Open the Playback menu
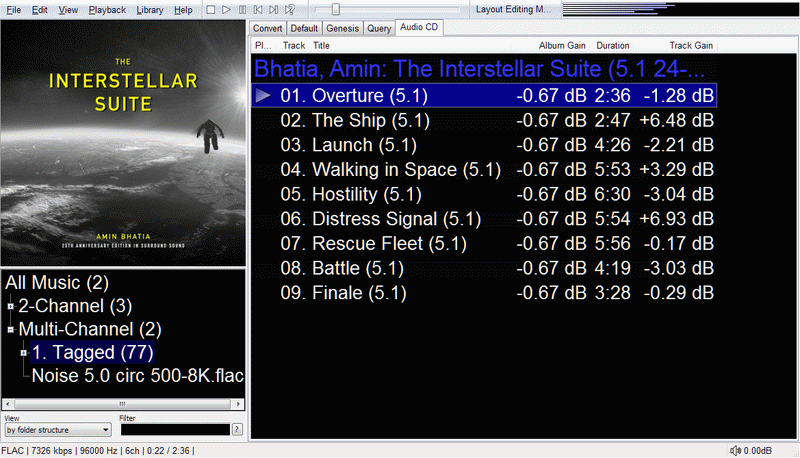800x458 pixels. pos(107,10)
